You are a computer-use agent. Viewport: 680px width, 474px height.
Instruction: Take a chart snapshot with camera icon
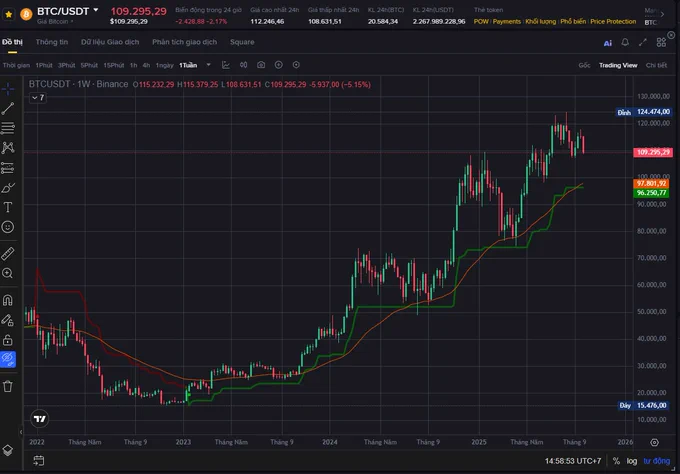point(261,65)
